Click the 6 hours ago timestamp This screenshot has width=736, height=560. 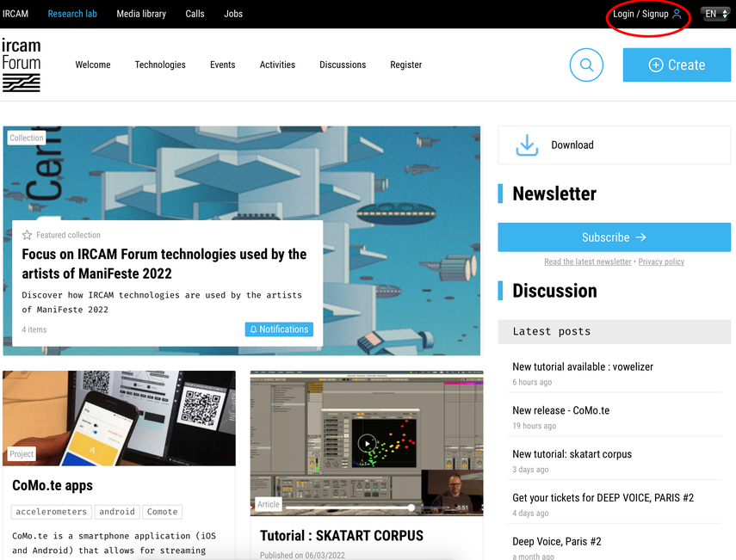click(x=532, y=382)
